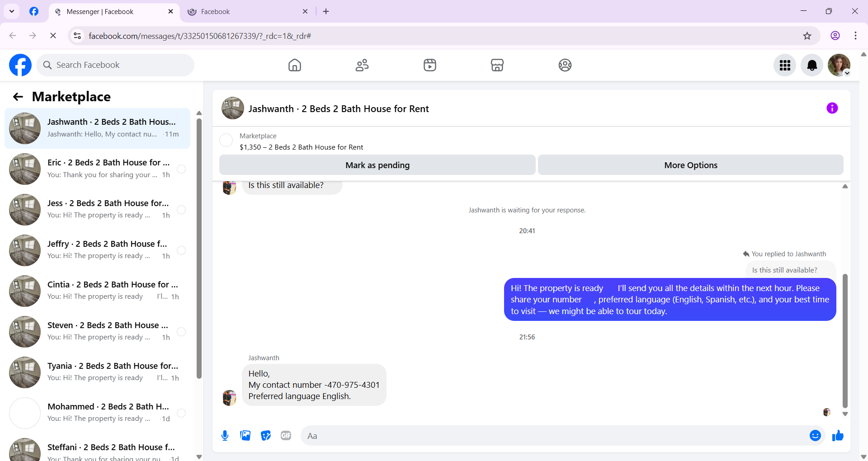
Task: Choose a sticker icon
Action: [266, 436]
